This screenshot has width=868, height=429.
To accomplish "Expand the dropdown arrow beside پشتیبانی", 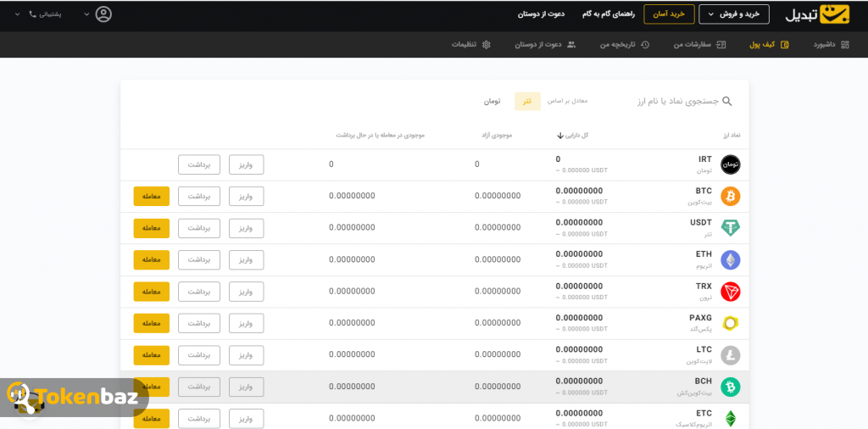I will [x=17, y=14].
